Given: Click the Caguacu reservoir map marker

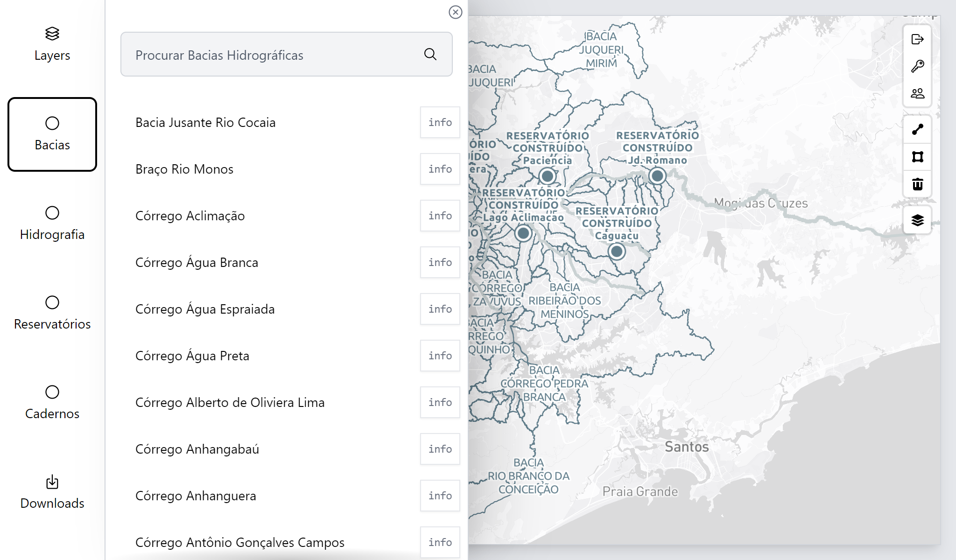Looking at the screenshot, I should click(617, 252).
